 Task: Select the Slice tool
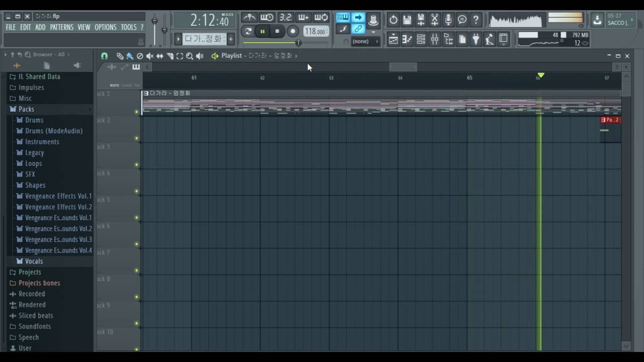tap(170, 56)
